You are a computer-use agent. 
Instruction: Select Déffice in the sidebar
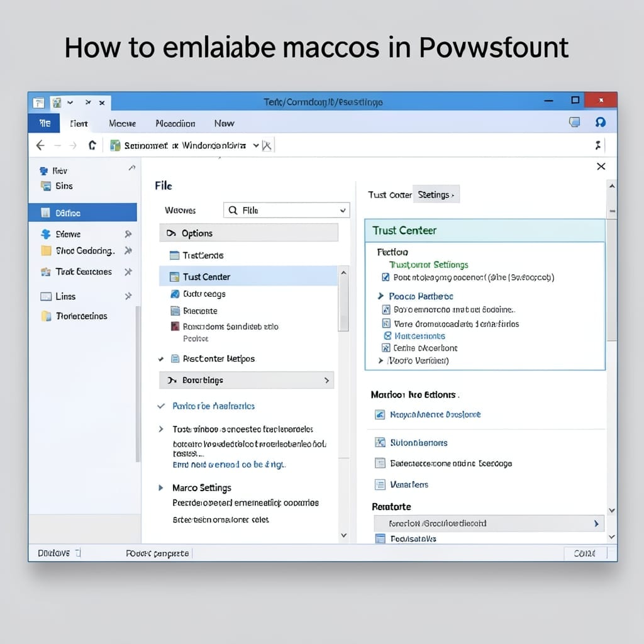[82, 213]
